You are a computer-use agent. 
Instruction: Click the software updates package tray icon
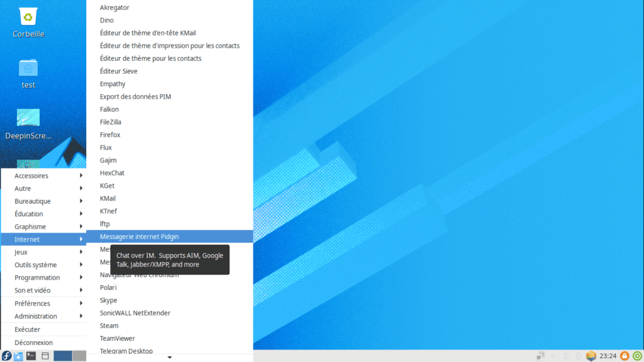coord(591,356)
